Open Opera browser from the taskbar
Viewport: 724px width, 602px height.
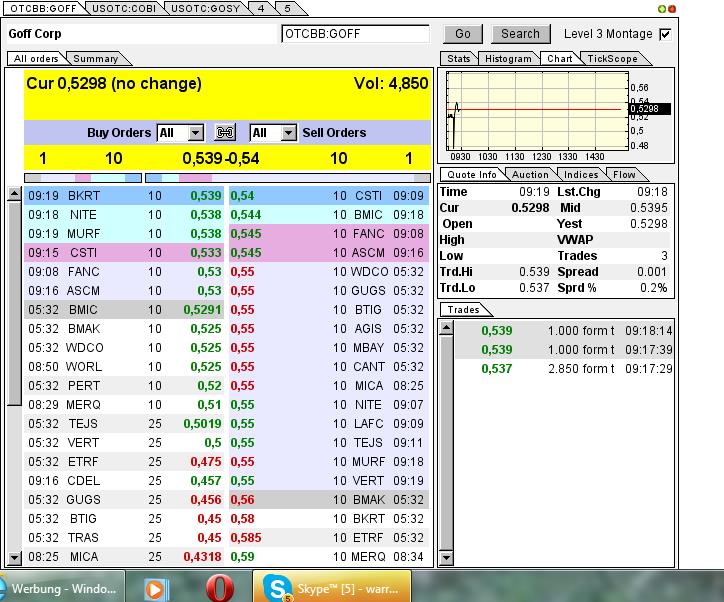(220, 587)
